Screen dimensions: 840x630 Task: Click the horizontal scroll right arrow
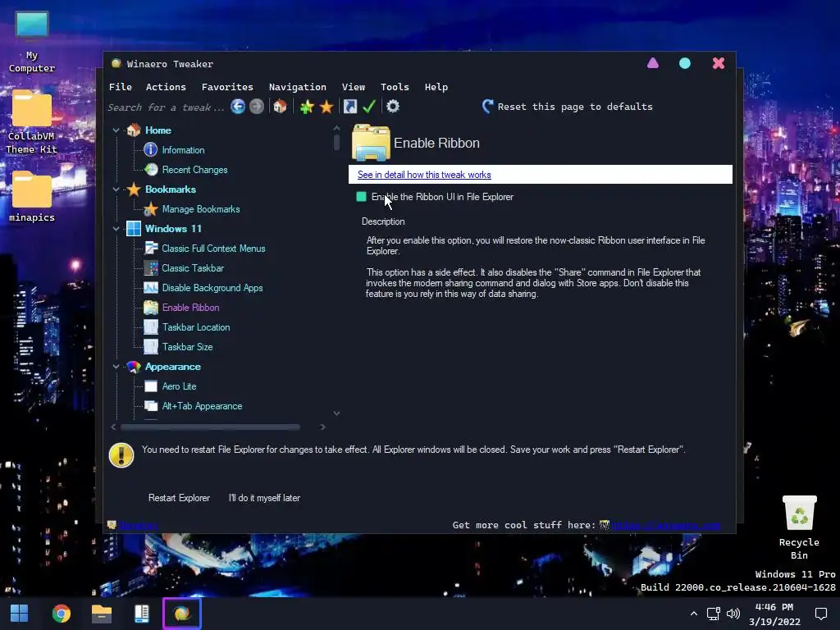pyautogui.click(x=322, y=427)
